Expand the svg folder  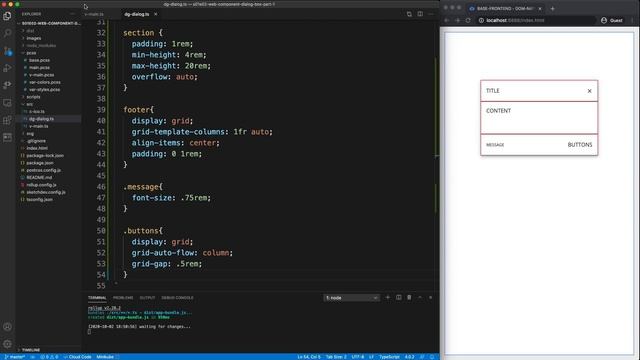pos(30,133)
